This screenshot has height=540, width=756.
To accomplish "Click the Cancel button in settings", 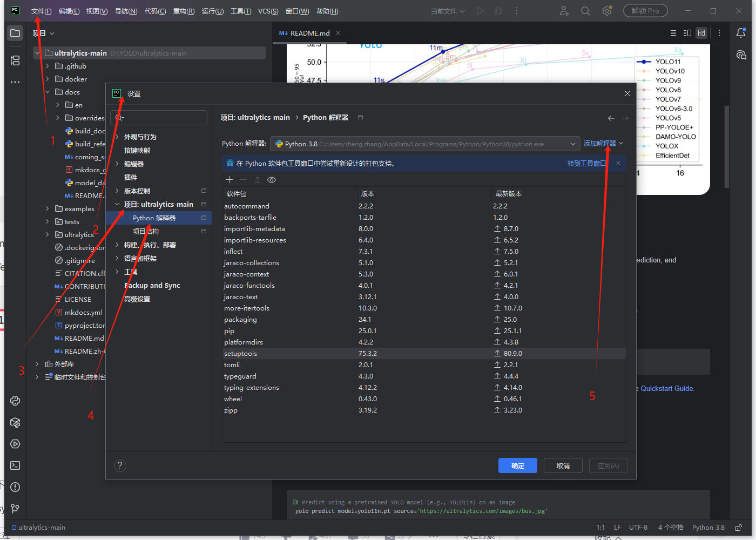I will (563, 465).
